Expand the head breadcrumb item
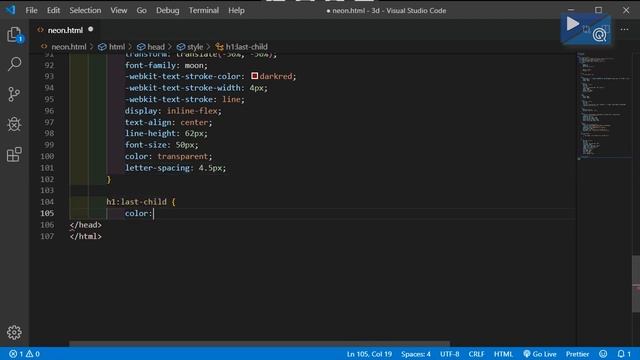 (x=156, y=47)
